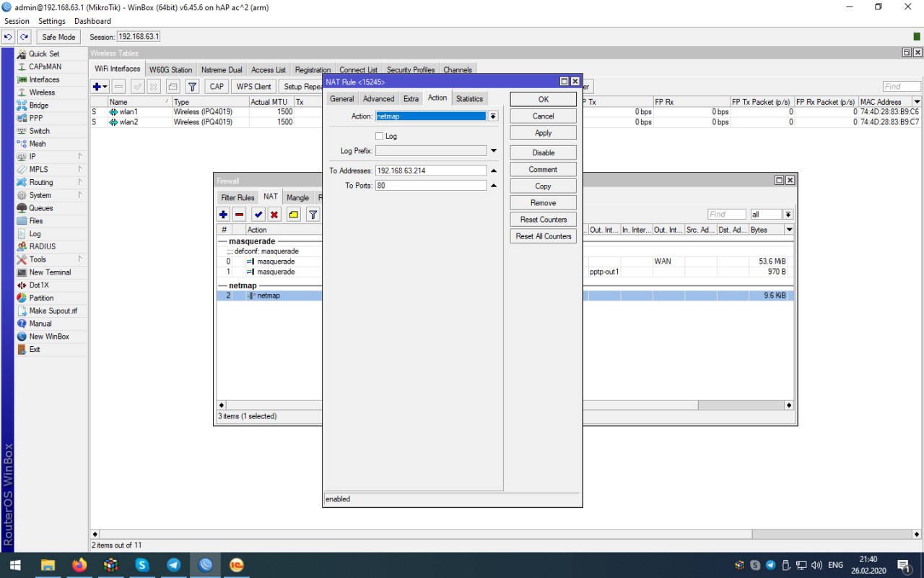Screen dimensions: 924x578
Task: Open Quick Set in the sidebar
Action: (43, 54)
